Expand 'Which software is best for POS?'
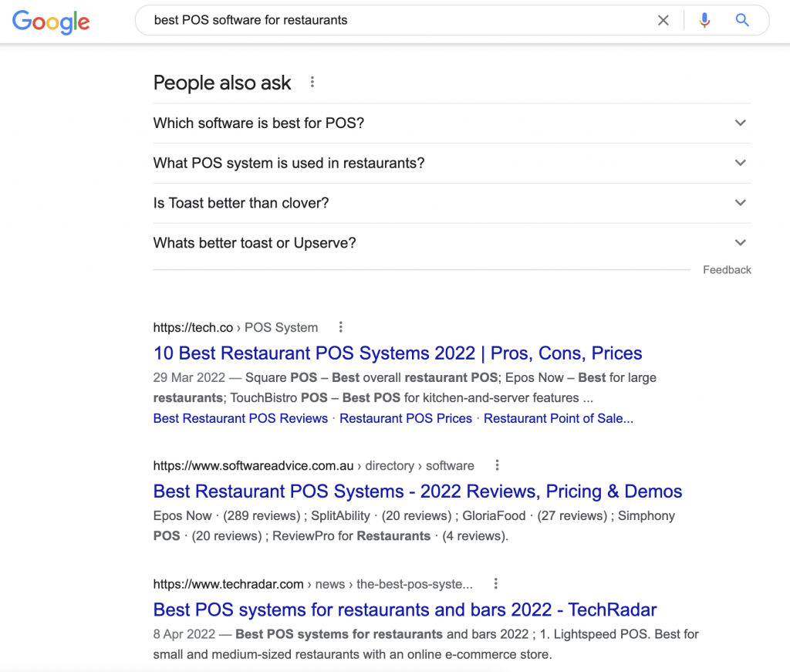The height and width of the screenshot is (672, 790). tap(452, 123)
